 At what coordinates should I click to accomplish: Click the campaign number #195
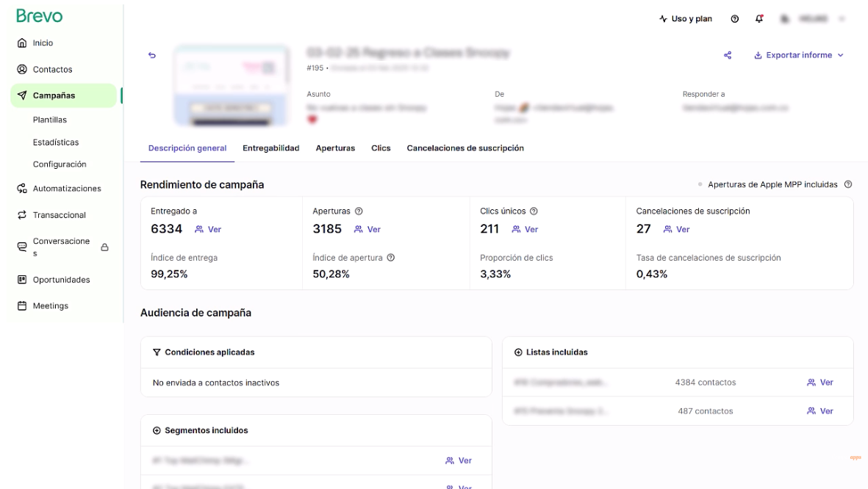[x=315, y=68]
